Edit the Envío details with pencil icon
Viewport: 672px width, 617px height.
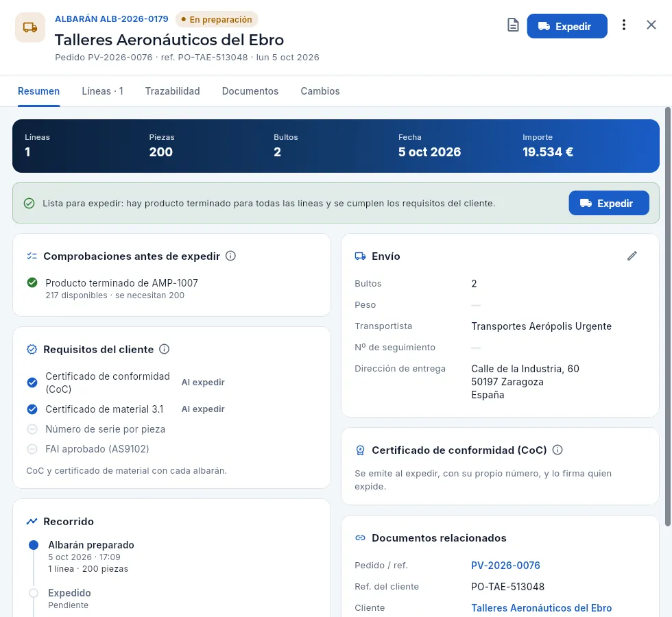pyautogui.click(x=632, y=256)
